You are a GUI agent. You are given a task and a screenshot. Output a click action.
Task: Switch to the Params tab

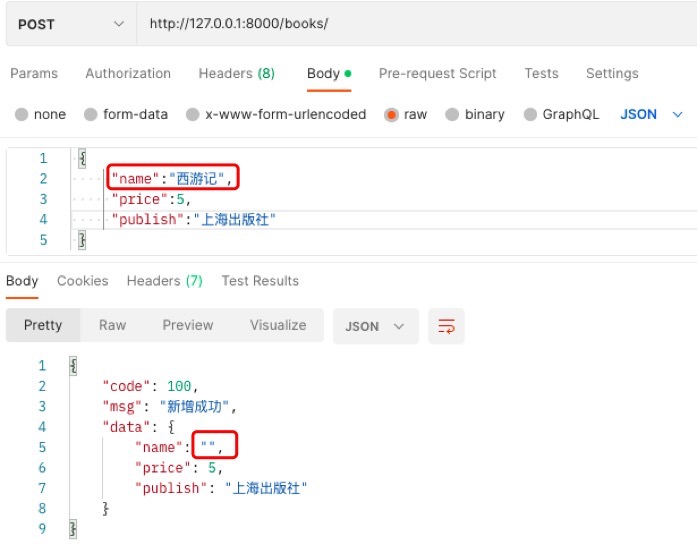(34, 73)
